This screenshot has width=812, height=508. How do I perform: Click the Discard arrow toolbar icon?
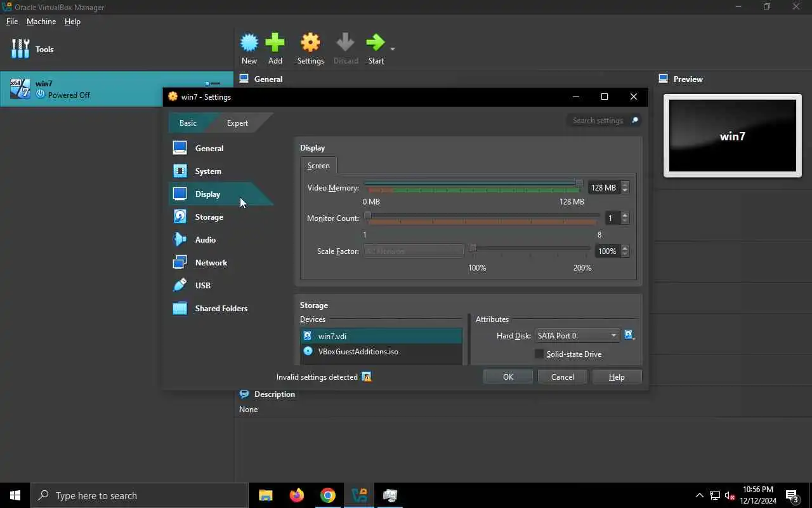pyautogui.click(x=346, y=43)
